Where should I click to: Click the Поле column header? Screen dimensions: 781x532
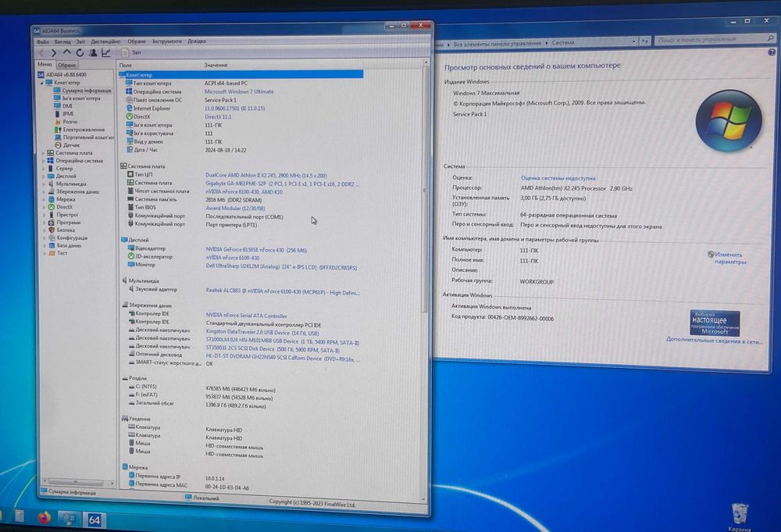[126, 66]
